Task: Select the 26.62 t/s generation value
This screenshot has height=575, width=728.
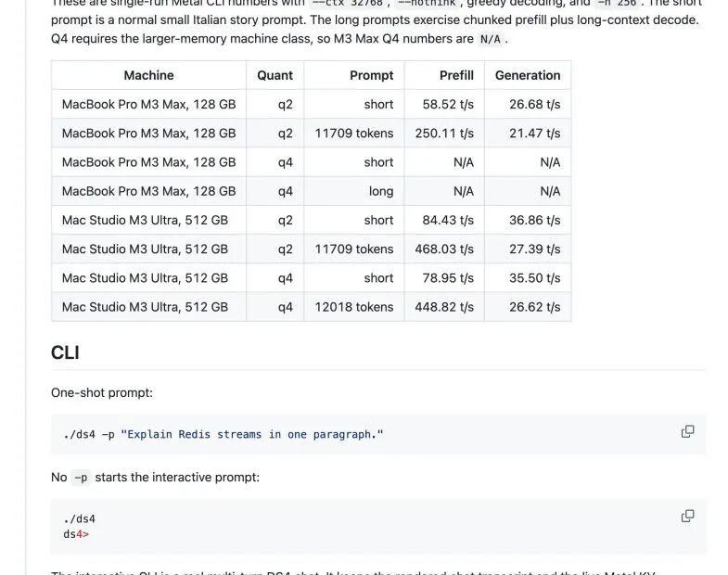Action: pos(534,307)
